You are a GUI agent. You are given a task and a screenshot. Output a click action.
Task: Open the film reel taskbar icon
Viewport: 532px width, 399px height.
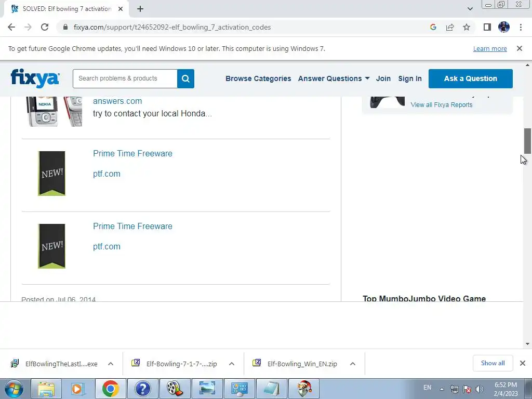(x=175, y=389)
